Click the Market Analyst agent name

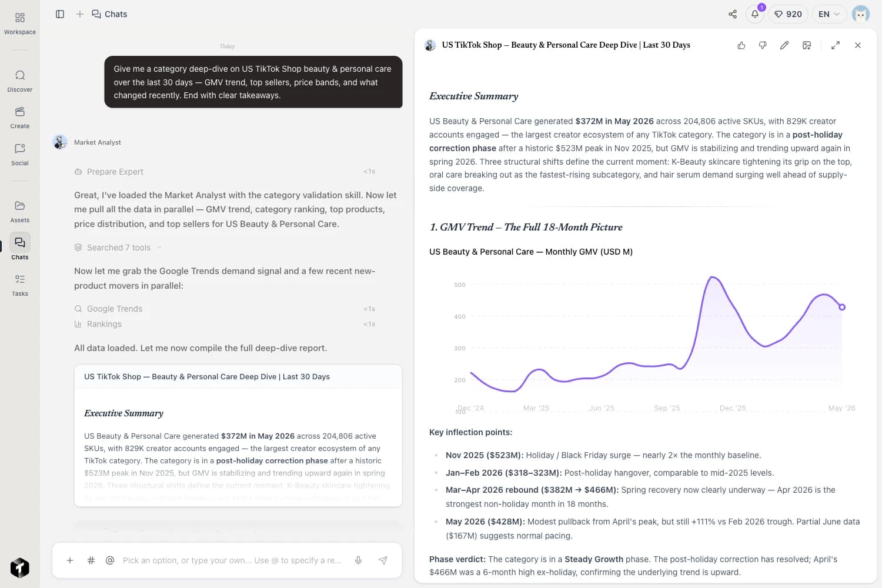coord(98,142)
